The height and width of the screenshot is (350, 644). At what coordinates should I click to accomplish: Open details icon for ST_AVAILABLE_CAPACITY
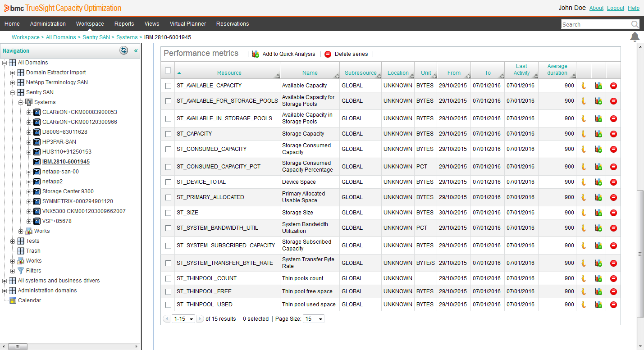point(583,86)
